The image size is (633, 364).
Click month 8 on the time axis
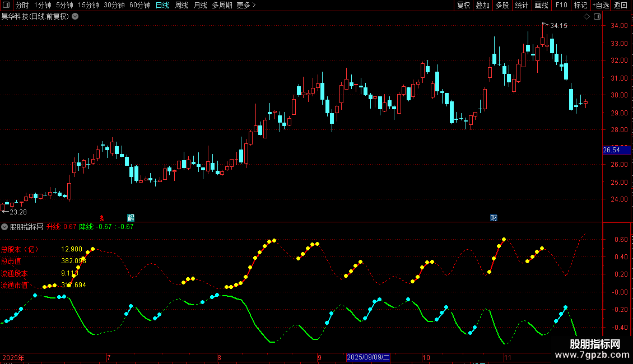pos(219,358)
